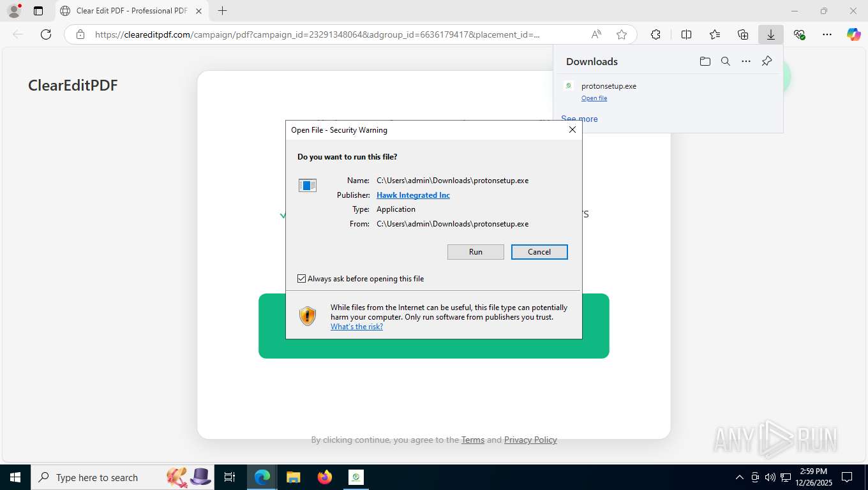Click the ClearEditPDF logo text
868x490 pixels.
click(73, 85)
